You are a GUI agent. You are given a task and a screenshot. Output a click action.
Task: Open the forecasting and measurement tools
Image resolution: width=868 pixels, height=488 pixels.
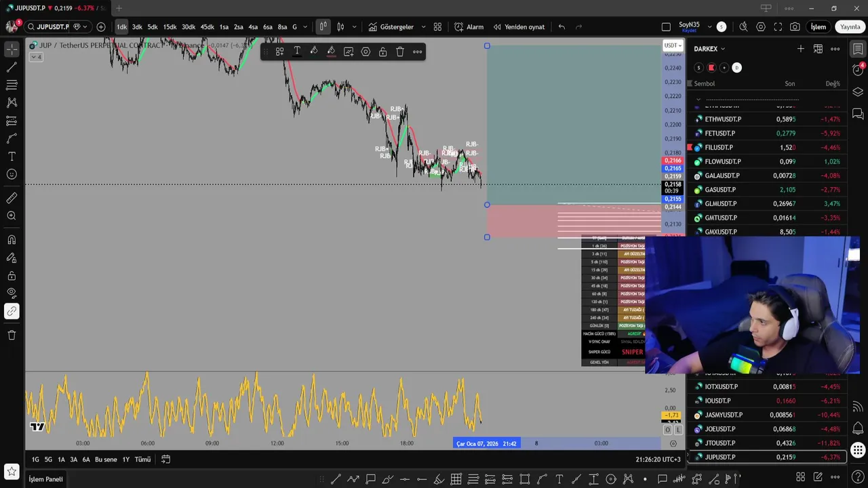[x=12, y=121]
